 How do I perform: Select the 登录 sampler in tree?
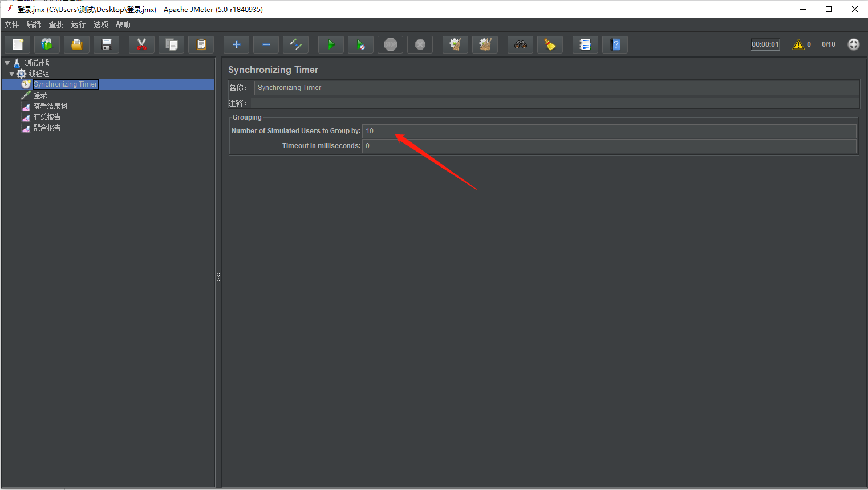coord(40,95)
